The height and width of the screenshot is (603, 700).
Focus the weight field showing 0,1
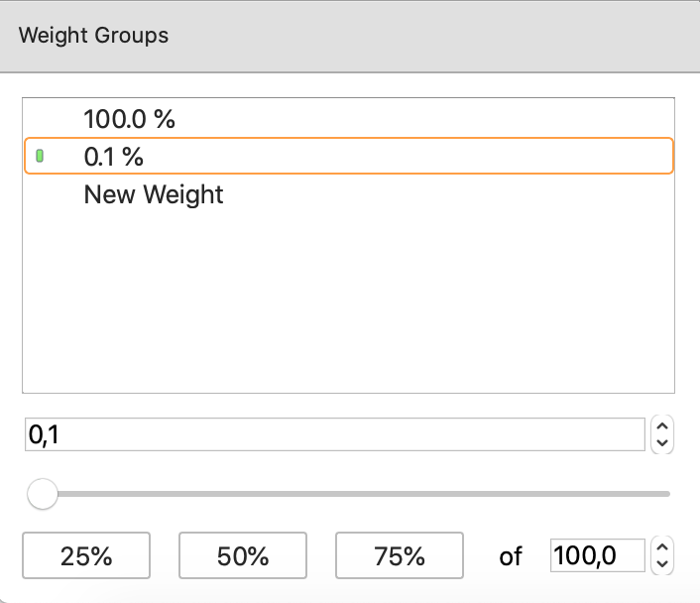pos(335,434)
